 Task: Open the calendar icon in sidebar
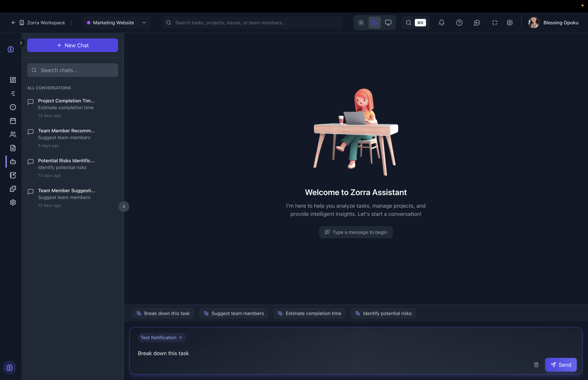click(x=13, y=121)
